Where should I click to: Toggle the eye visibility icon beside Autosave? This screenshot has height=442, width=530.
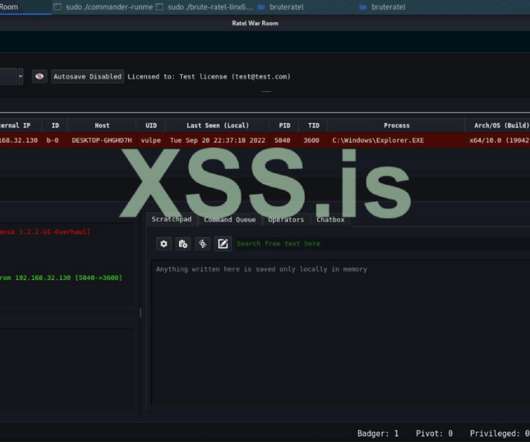click(x=40, y=76)
